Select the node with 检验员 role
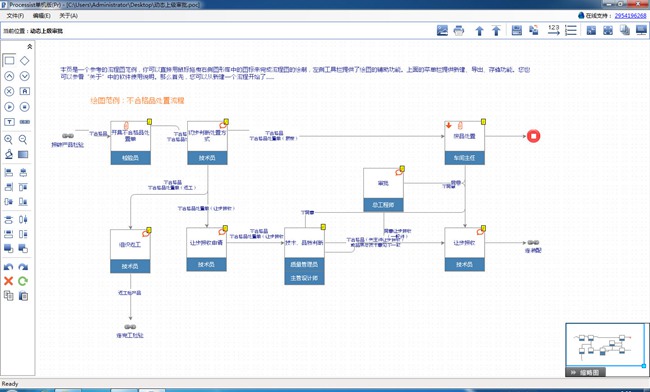Image resolution: width=650 pixels, height=392 pixels. click(x=131, y=143)
